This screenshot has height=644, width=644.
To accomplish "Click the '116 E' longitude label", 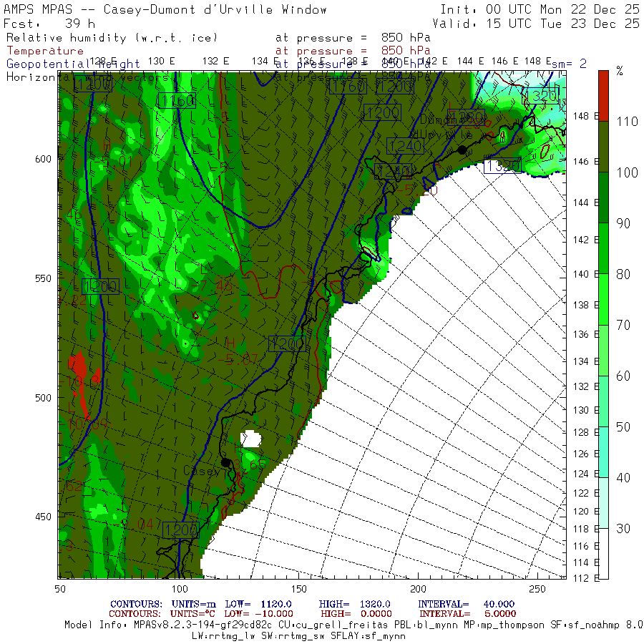I will click(585, 546).
